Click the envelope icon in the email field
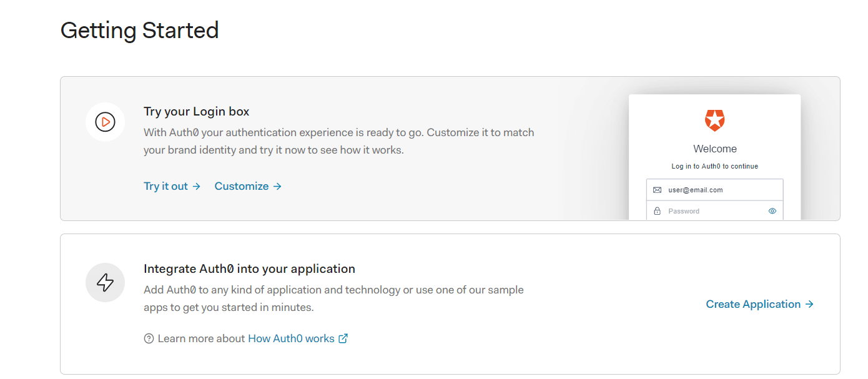The image size is (868, 379). tap(657, 190)
